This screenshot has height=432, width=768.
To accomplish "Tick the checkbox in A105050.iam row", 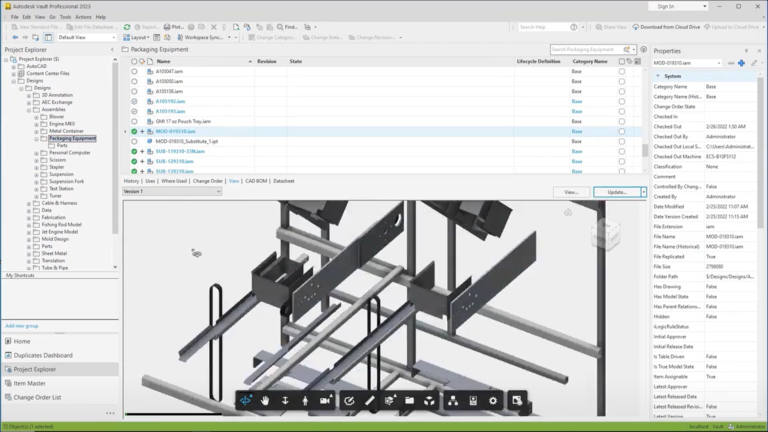I will pos(622,81).
